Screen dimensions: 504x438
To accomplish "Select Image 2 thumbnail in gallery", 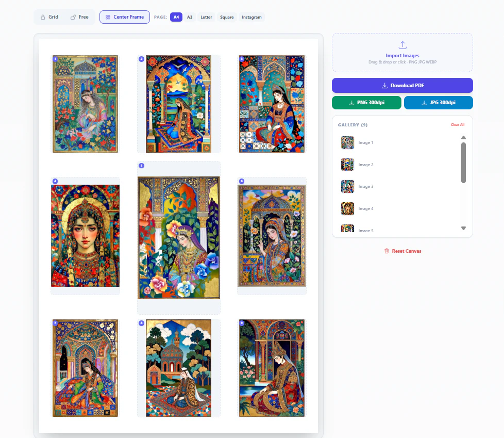I will pyautogui.click(x=347, y=165).
